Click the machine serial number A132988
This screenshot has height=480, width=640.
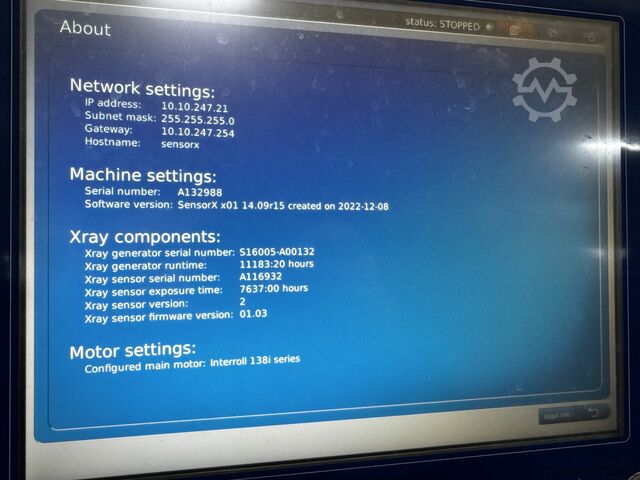(200, 191)
